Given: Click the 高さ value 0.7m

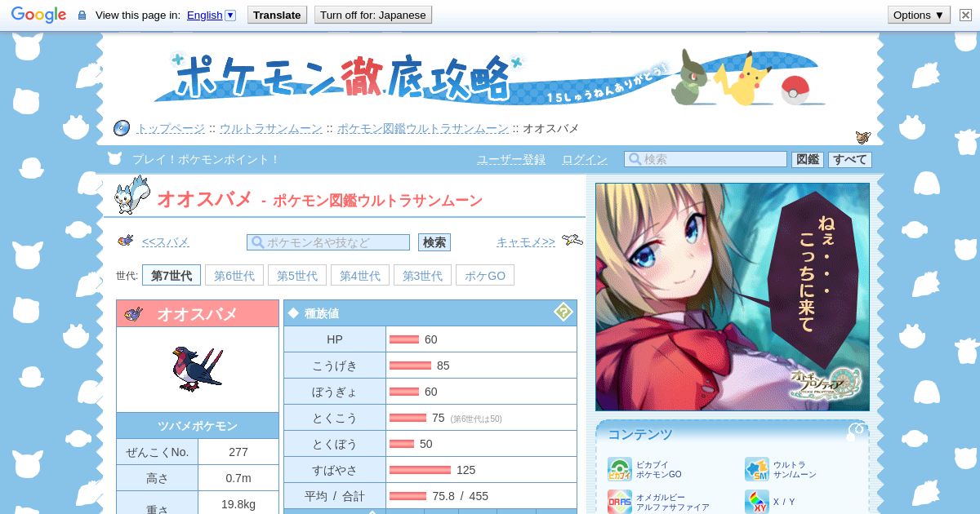Looking at the screenshot, I should [238, 478].
